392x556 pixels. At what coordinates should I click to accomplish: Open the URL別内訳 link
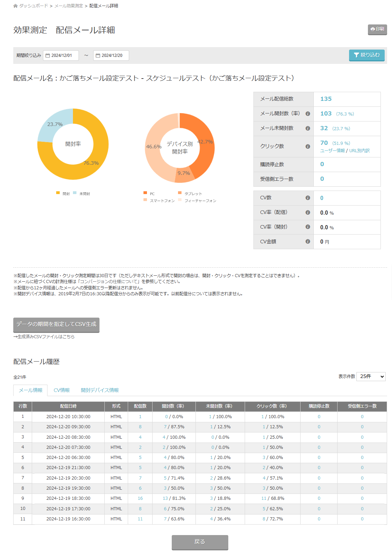359,151
